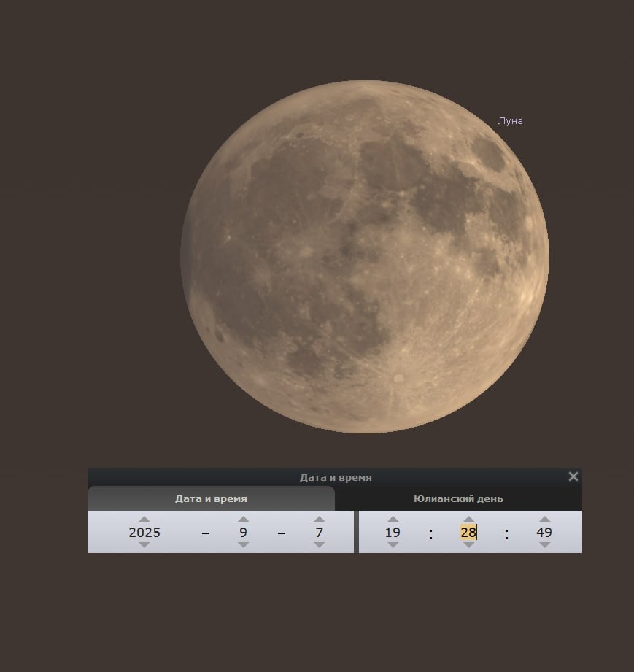Switch to the Юлианский день tab
The width and height of the screenshot is (634, 672).
(458, 499)
